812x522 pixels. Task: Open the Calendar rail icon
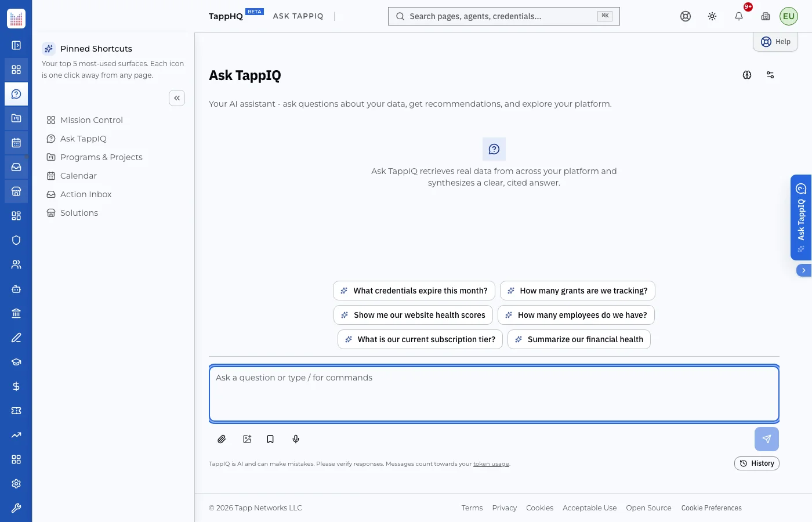(16, 143)
